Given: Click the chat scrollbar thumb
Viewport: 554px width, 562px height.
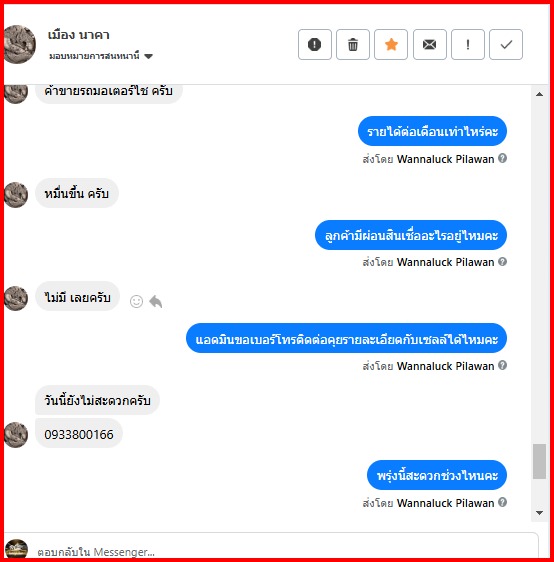Looking at the screenshot, I should pyautogui.click(x=539, y=461).
